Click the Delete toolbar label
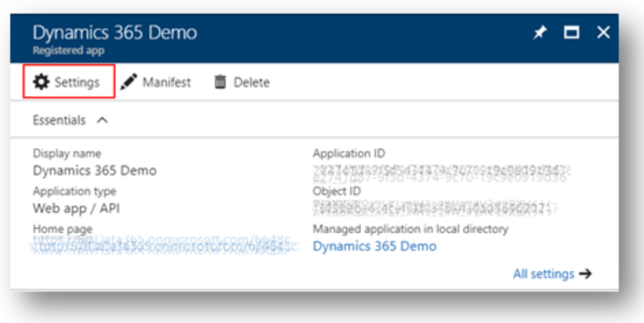The width and height of the screenshot is (644, 323). (x=251, y=82)
